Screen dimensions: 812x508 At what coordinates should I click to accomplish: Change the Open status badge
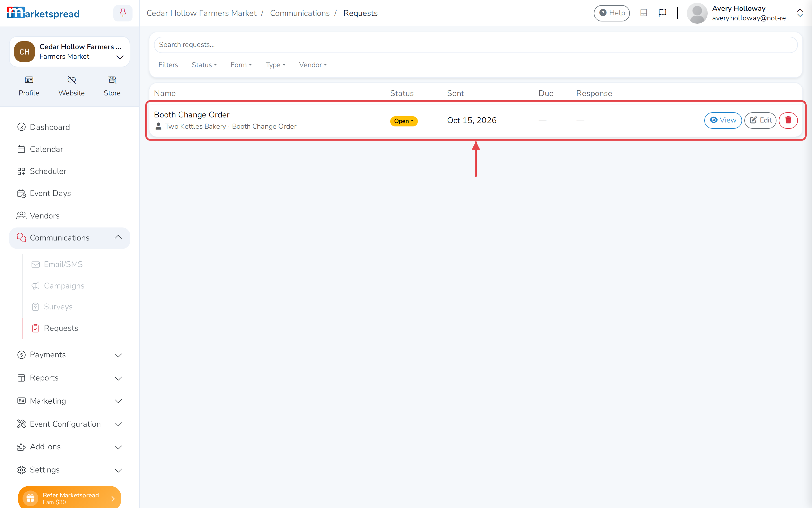[x=404, y=121]
